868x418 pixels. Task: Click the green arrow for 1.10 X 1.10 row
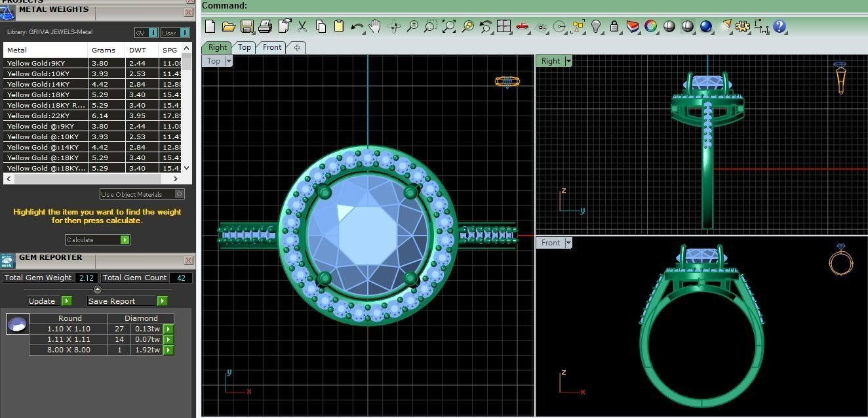tap(168, 329)
